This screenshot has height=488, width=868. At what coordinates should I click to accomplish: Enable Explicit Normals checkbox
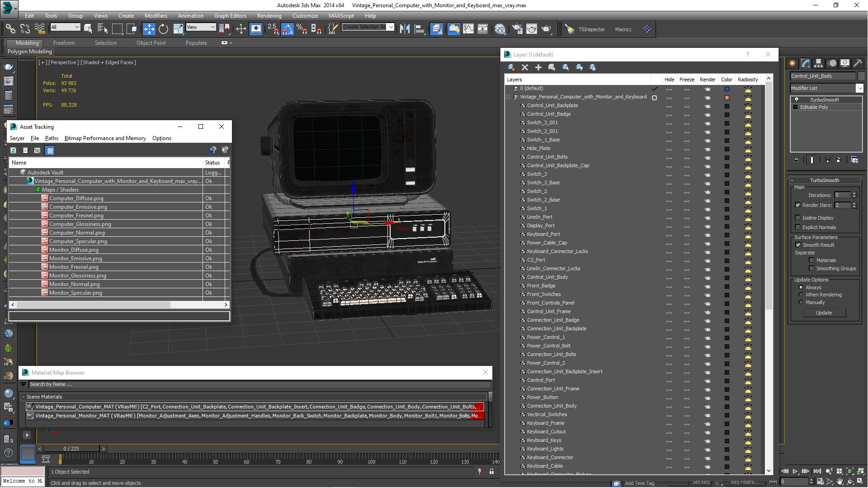[798, 227]
